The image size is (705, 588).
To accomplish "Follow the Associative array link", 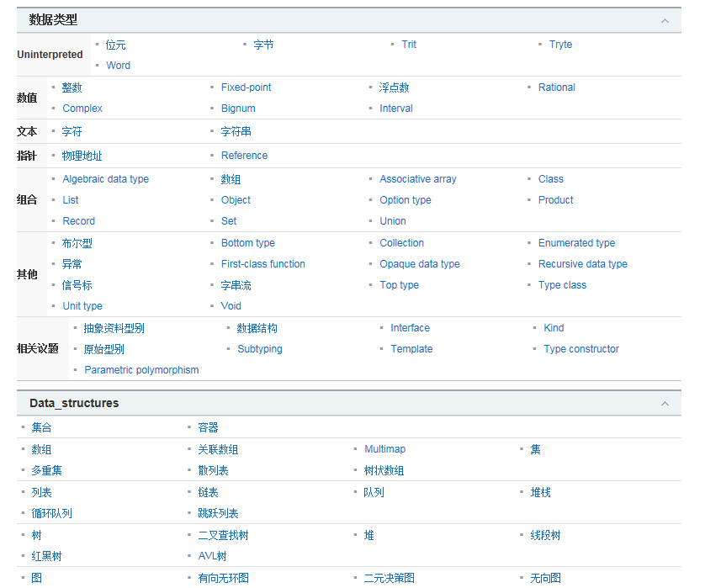I will click(417, 179).
